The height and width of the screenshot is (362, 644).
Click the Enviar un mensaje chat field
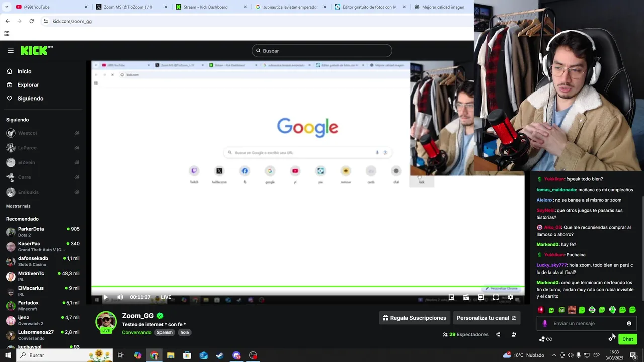pos(586,323)
